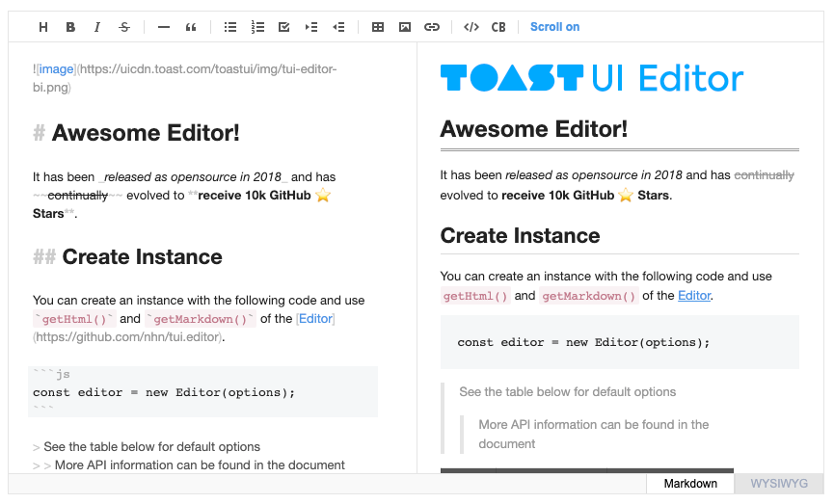Switch to the WYSIWYG tab
Screen dimensions: 834x504
[779, 483]
